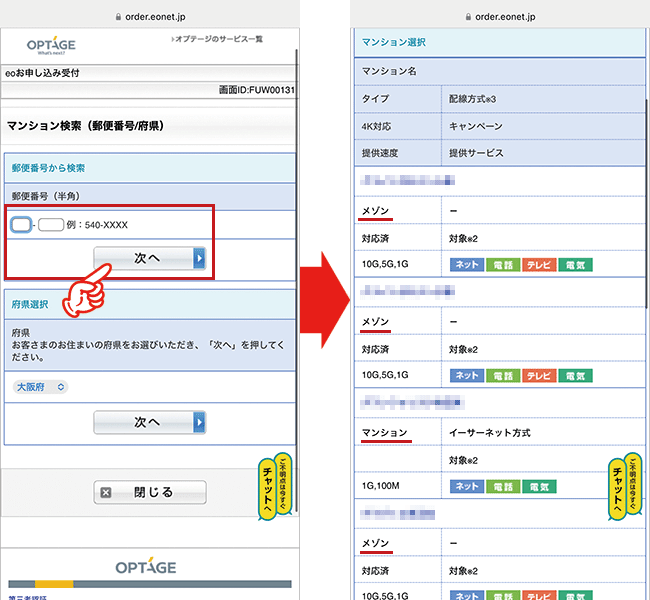Click the 郵便番号から検索 heading

click(48, 168)
